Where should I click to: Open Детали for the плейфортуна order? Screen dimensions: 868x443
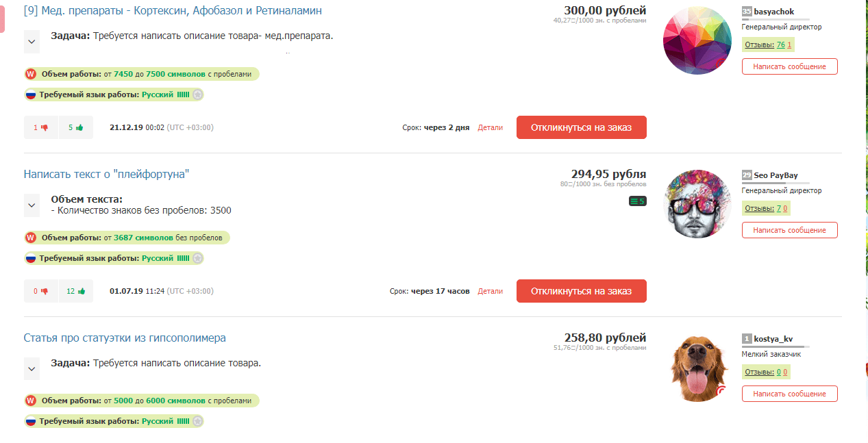pos(490,291)
